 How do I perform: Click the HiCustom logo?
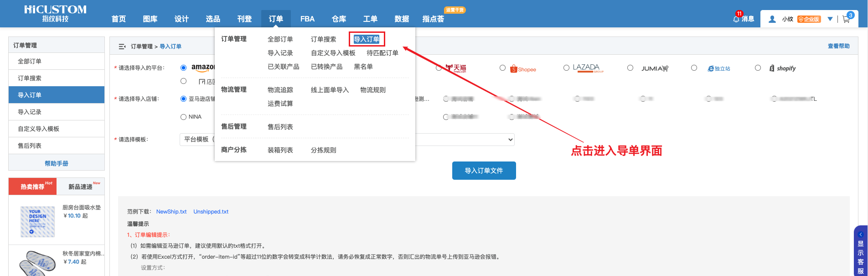click(55, 14)
